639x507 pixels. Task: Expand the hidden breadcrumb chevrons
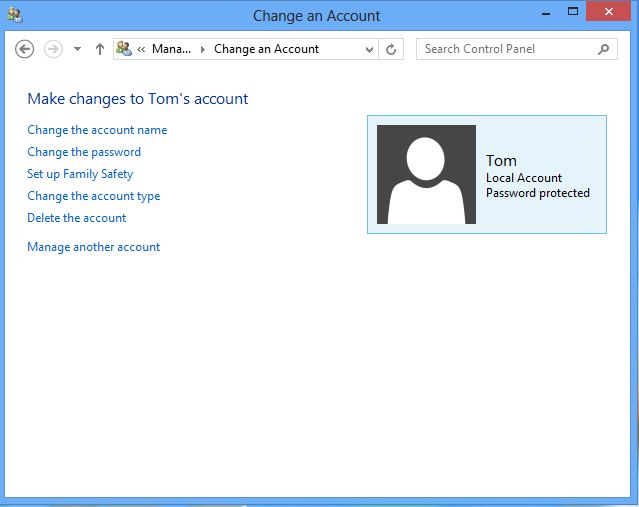click(141, 49)
